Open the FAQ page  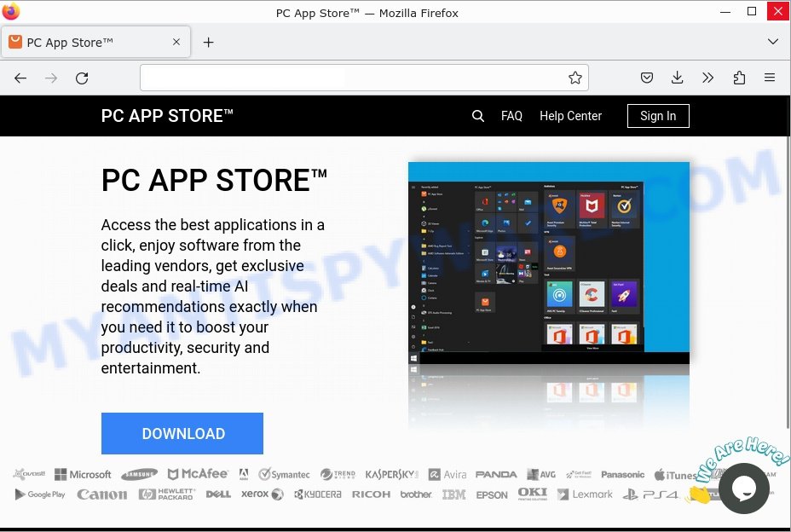(x=511, y=116)
